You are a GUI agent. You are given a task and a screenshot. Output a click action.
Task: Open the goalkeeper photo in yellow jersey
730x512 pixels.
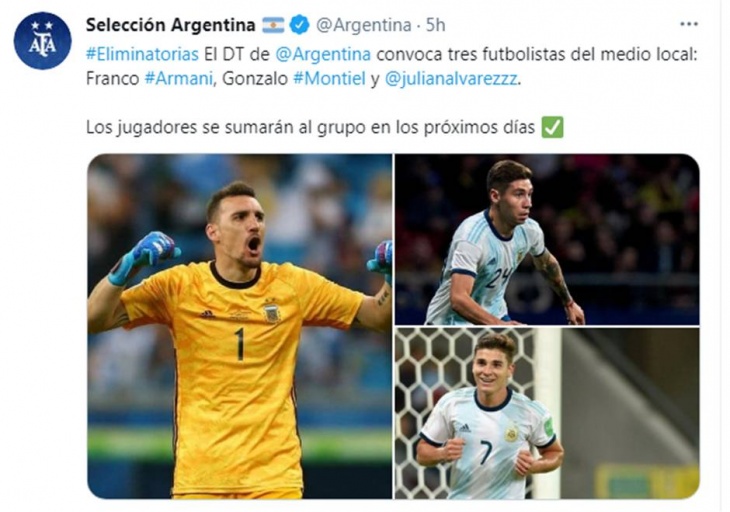point(239,326)
